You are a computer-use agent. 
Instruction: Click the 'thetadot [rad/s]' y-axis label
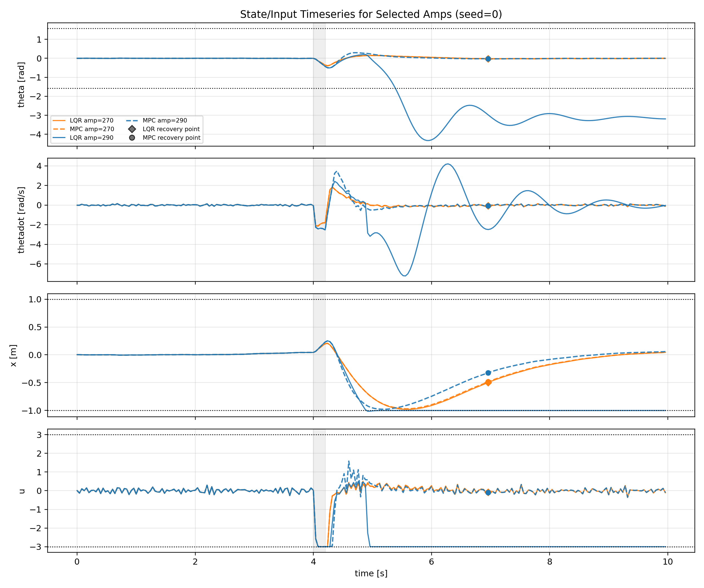pyautogui.click(x=21, y=220)
